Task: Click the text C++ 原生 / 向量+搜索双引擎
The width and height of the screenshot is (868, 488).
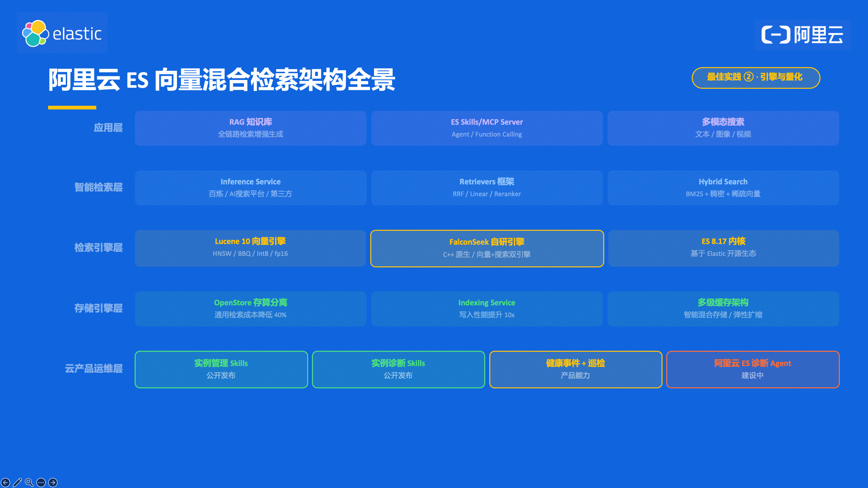Action: pos(487,255)
